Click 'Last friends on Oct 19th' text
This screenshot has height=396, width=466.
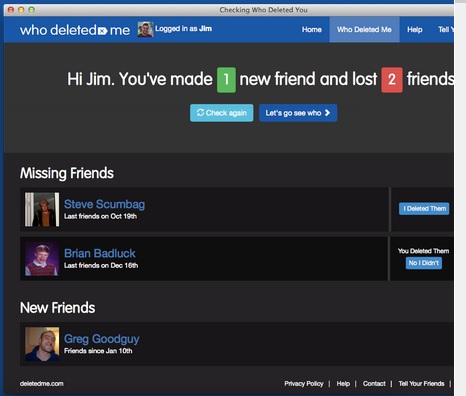100,216
